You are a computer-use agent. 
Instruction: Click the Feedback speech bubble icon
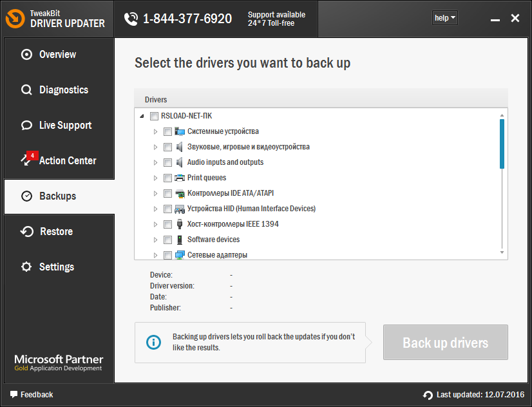pyautogui.click(x=14, y=394)
